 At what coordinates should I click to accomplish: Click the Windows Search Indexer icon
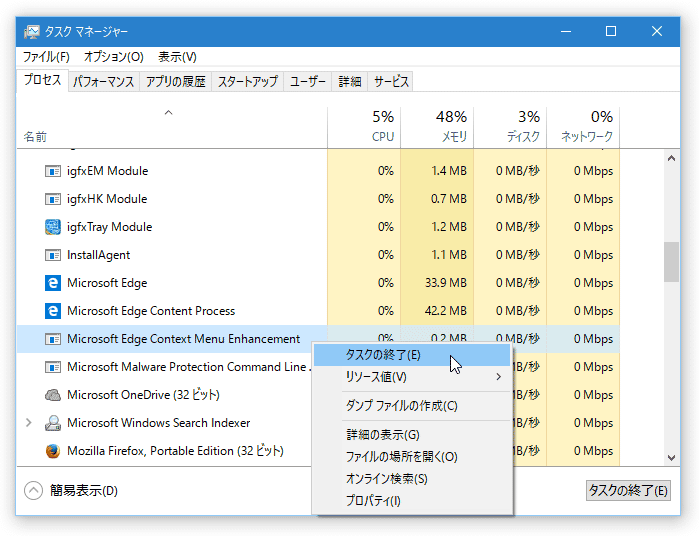click(53, 423)
